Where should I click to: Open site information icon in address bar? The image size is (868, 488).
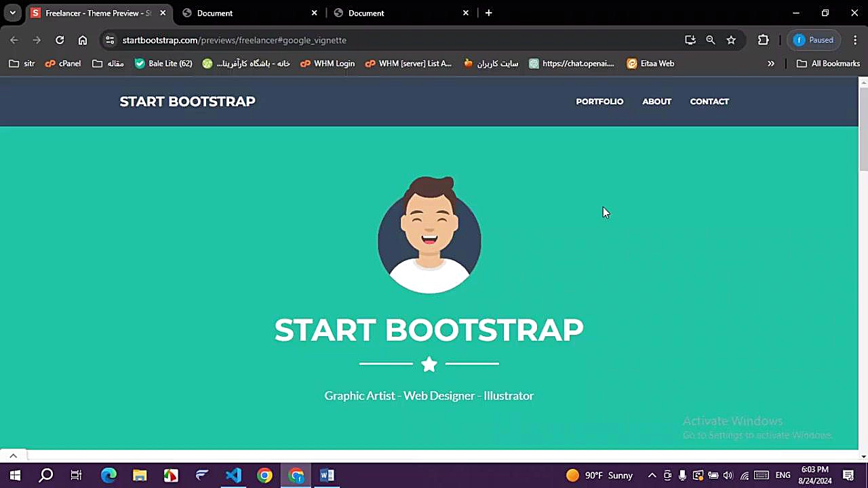click(x=110, y=40)
